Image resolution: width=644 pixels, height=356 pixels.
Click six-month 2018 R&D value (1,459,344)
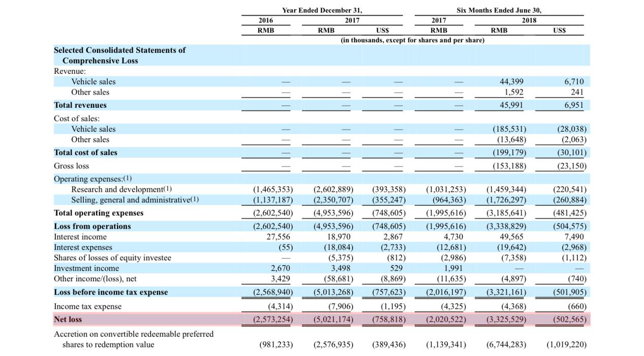506,189
